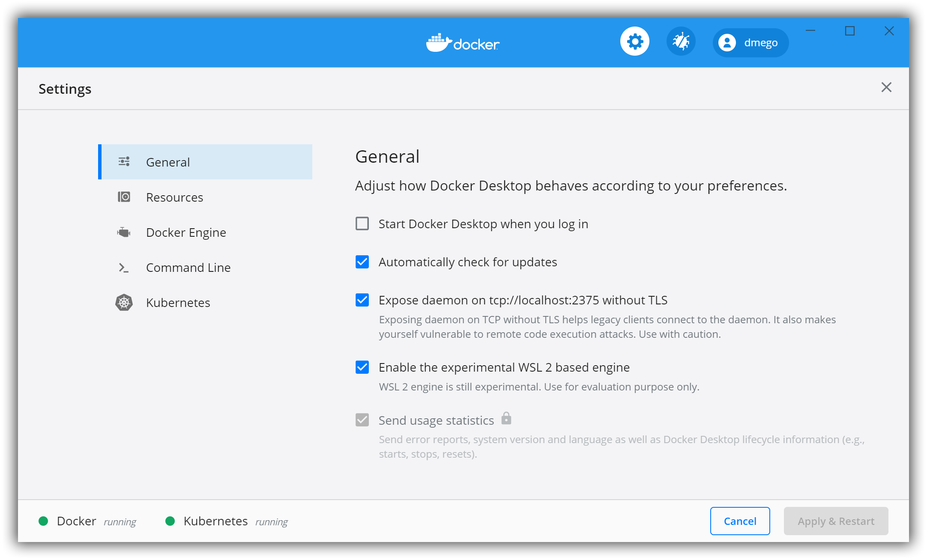Disable Enable the experimental WSL 2 engine
Screen dimensions: 927x560
tap(363, 367)
